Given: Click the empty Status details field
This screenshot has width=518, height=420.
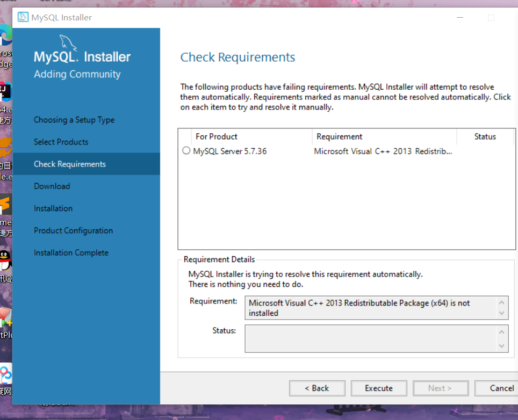Looking at the screenshot, I should [x=377, y=338].
